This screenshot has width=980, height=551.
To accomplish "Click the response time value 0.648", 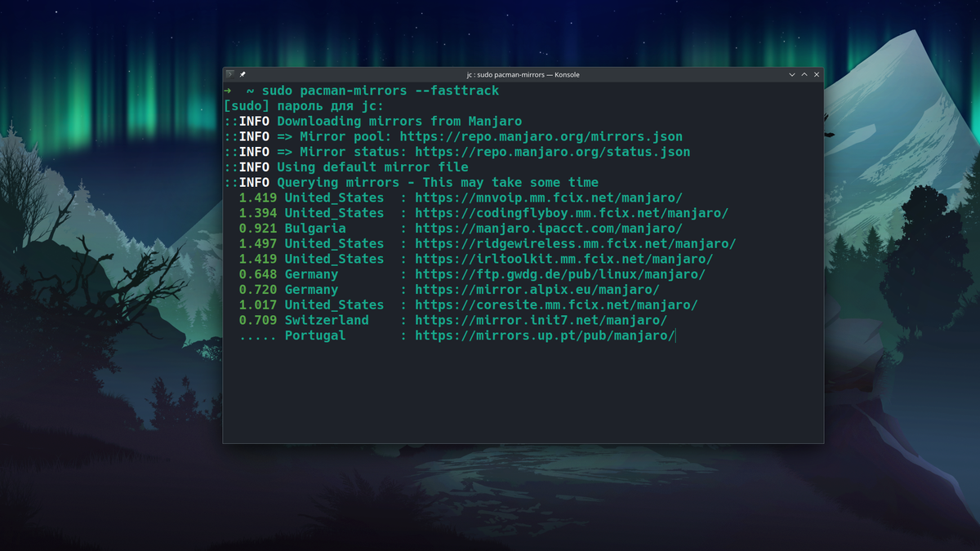I will [258, 274].
